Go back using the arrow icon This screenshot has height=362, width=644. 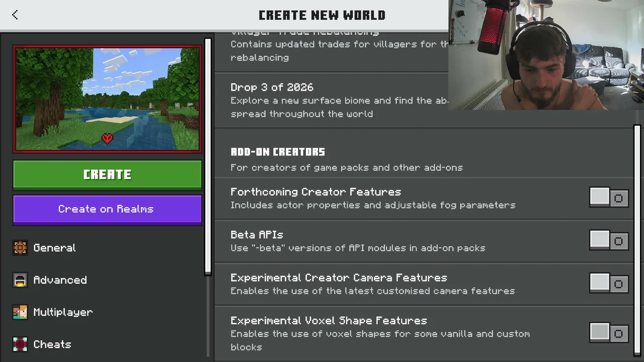point(15,15)
